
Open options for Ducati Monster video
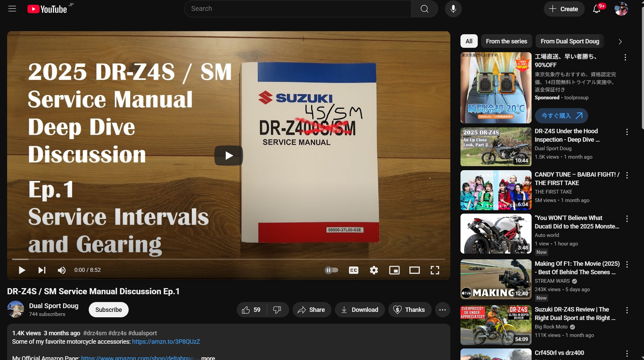(x=627, y=219)
